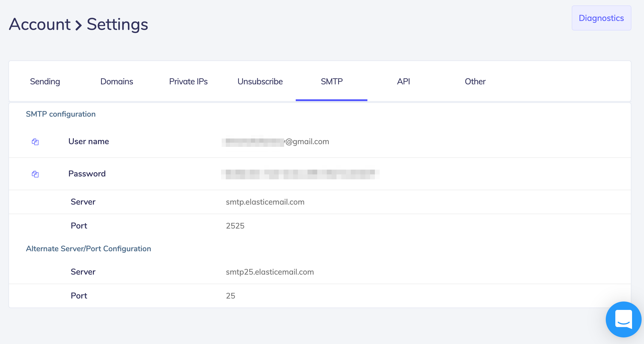Switch to the Domains tab
This screenshot has height=344, width=644.
pos(116,81)
